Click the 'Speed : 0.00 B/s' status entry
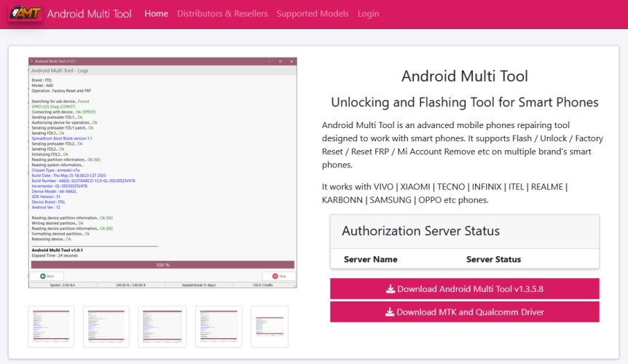The height and width of the screenshot is (364, 628). point(62,285)
